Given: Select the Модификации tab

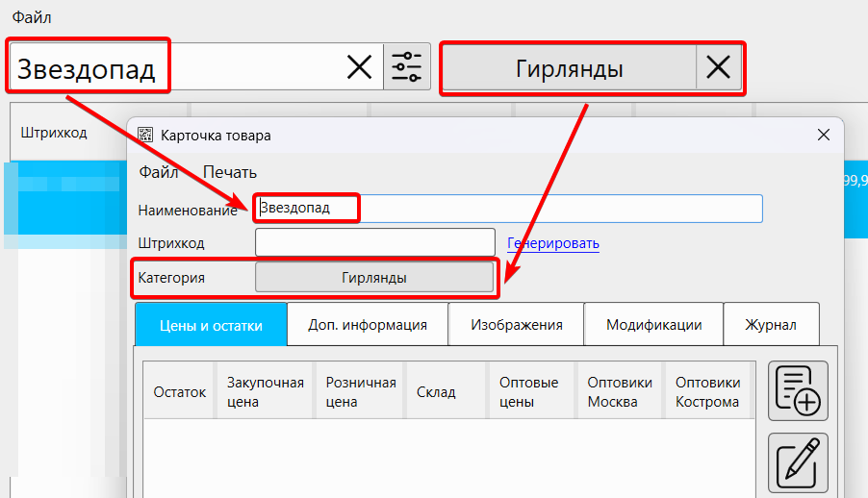Looking at the screenshot, I should [653, 325].
